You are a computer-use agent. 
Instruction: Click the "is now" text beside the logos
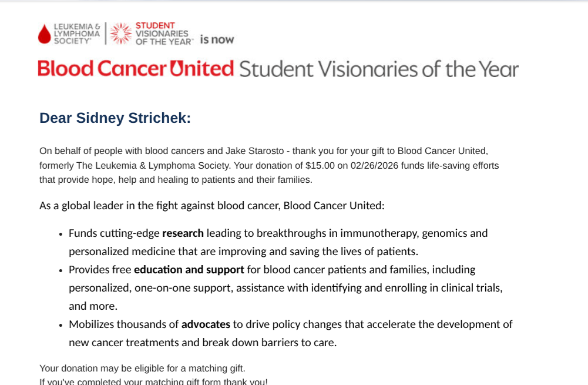217,39
